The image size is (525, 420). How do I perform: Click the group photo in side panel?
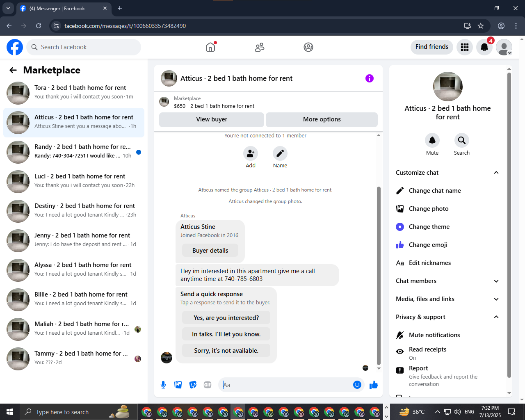pos(448,87)
